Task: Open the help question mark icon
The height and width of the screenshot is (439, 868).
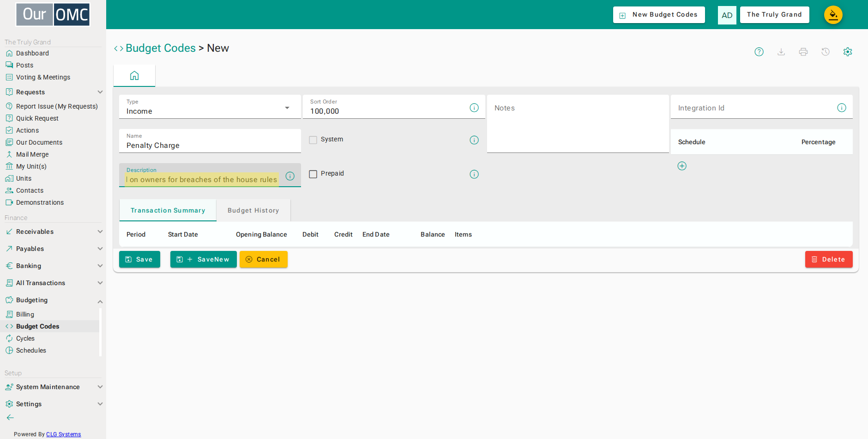Action: pyautogui.click(x=759, y=52)
